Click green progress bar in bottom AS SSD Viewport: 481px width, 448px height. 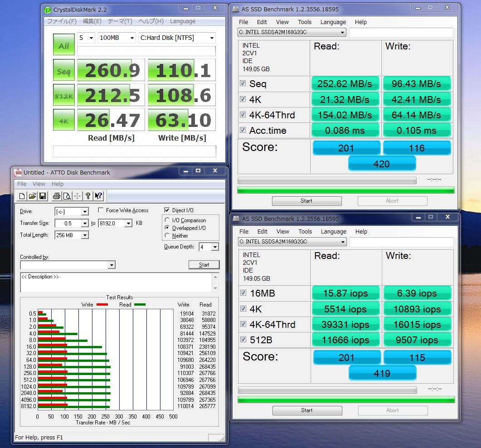pyautogui.click(x=346, y=400)
